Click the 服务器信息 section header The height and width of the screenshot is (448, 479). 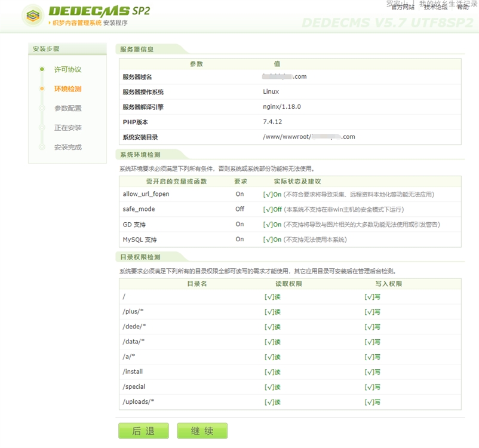click(x=137, y=49)
